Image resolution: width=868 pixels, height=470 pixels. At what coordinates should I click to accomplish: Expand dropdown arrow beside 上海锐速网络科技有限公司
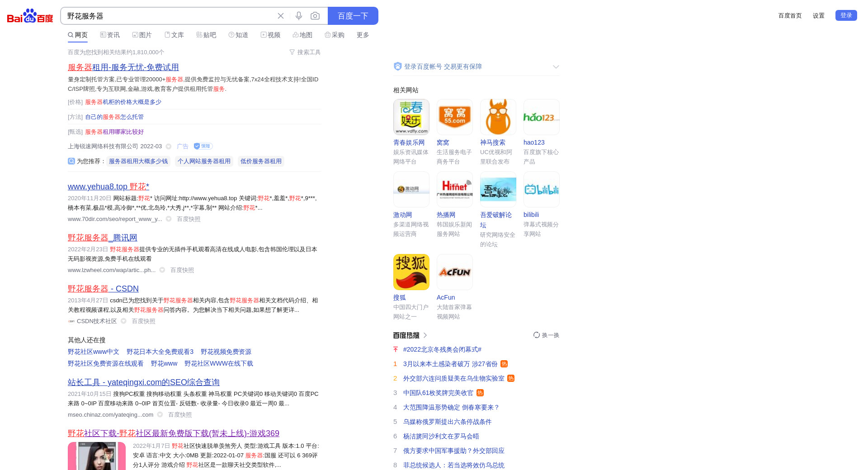[169, 146]
